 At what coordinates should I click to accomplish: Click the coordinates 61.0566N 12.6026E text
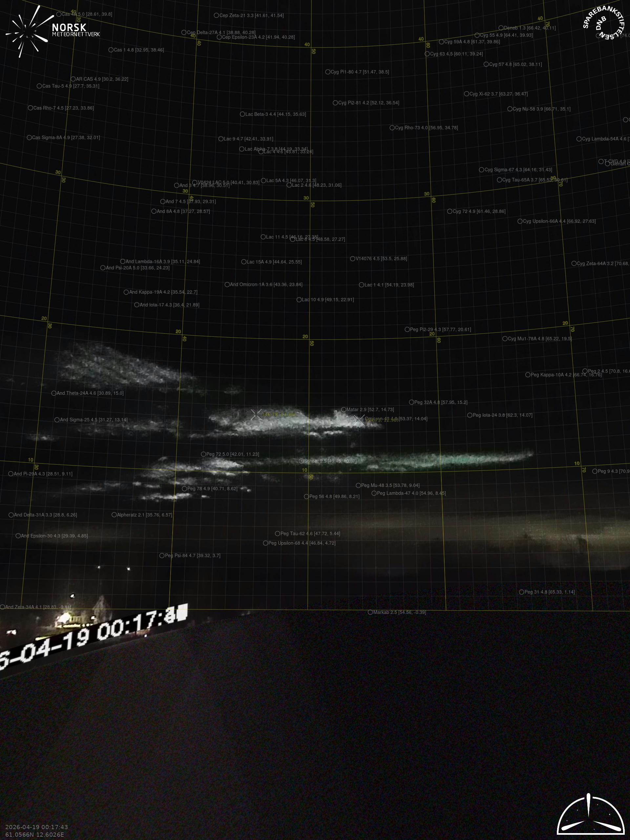coord(34,834)
